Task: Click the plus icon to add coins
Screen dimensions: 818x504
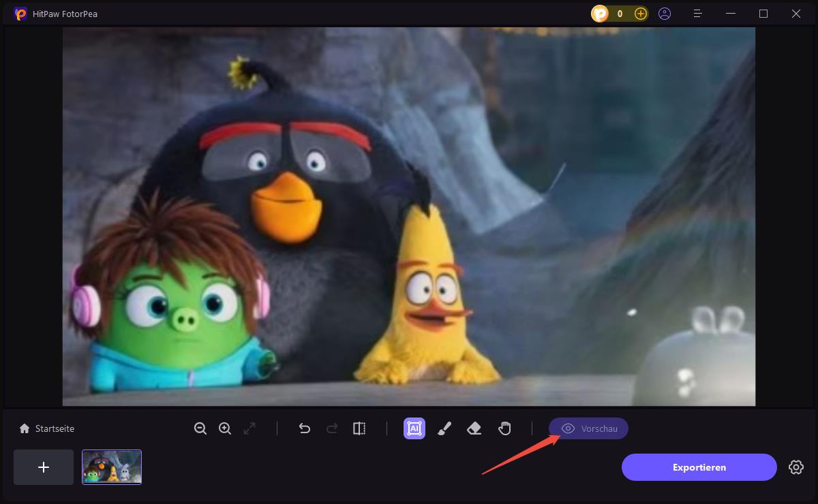Action: click(640, 14)
